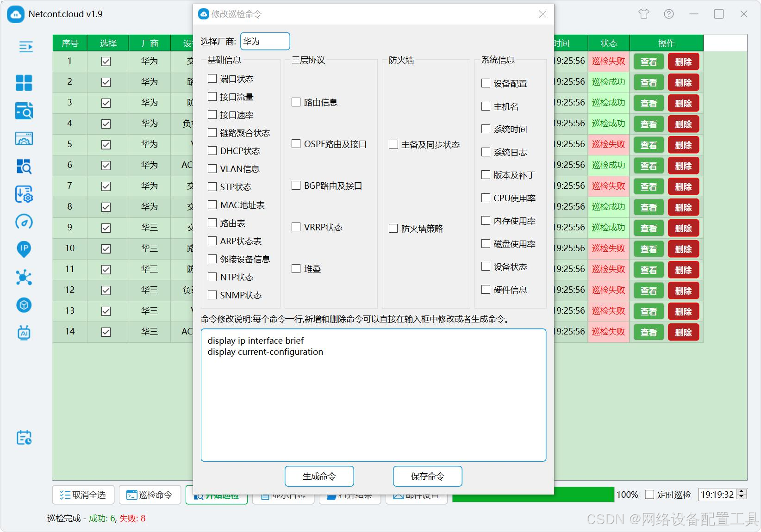Toggle the 定时巡检 checkbox
Image resolution: width=761 pixels, height=532 pixels.
coord(650,495)
